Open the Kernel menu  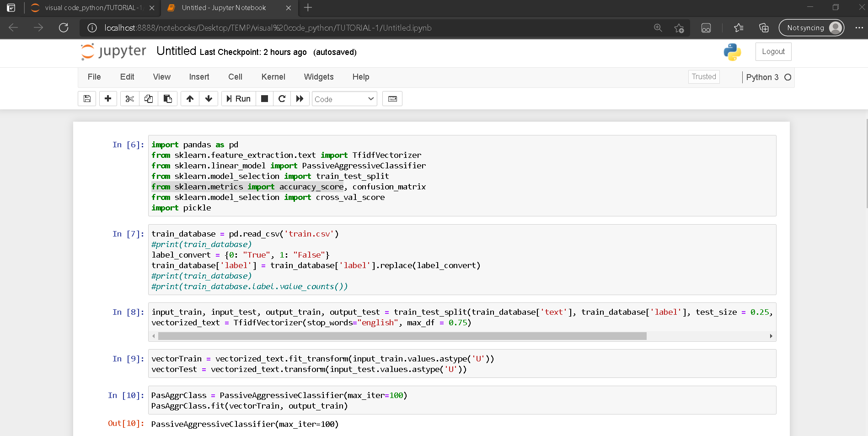(x=273, y=77)
